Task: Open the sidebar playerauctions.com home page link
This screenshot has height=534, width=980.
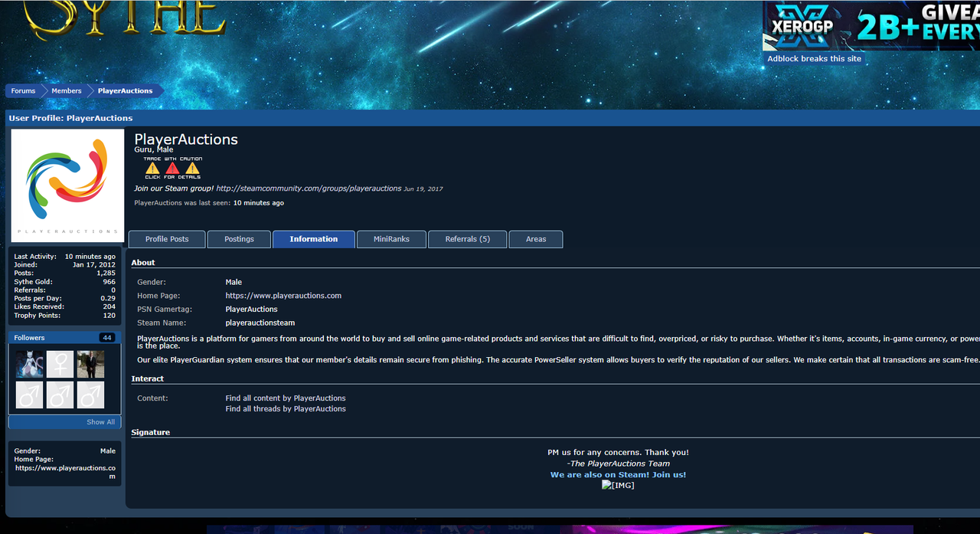Action: pyautogui.click(x=66, y=472)
